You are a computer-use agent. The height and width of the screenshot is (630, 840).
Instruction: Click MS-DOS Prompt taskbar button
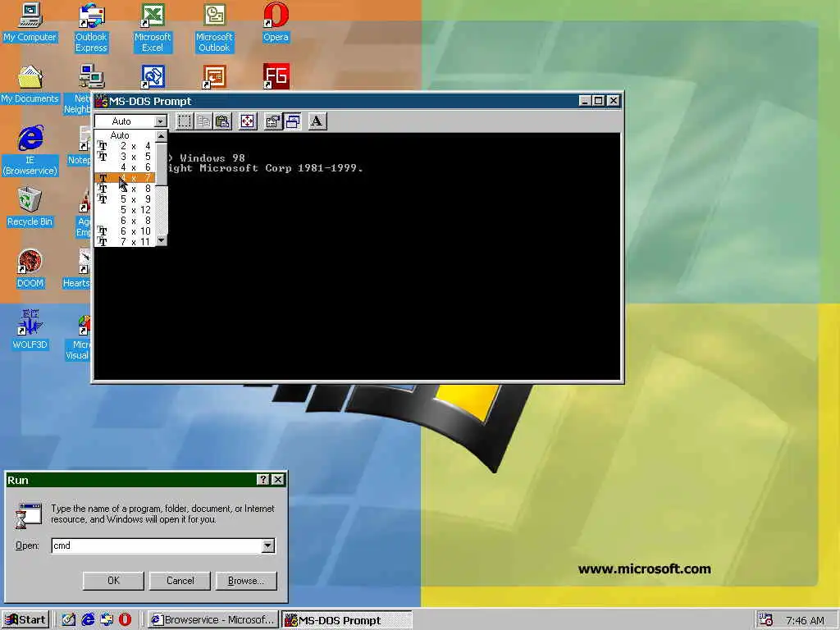click(347, 620)
